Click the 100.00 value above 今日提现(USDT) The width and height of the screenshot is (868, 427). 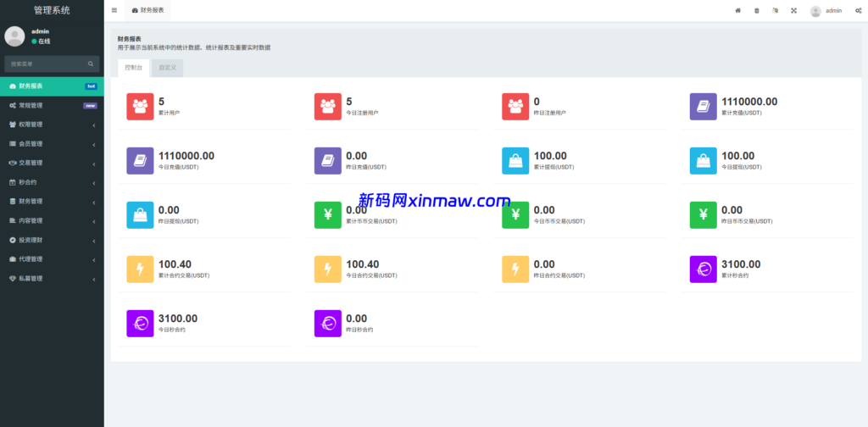[738, 156]
